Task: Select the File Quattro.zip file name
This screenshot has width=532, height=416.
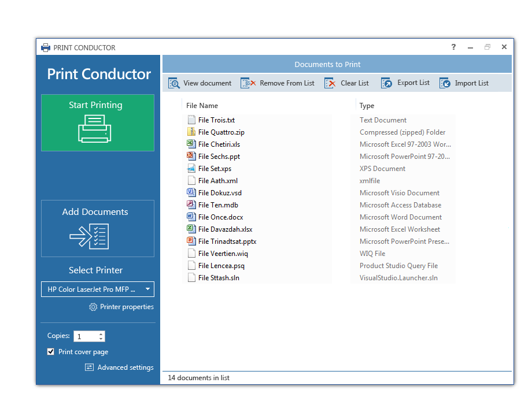Action: (x=221, y=132)
